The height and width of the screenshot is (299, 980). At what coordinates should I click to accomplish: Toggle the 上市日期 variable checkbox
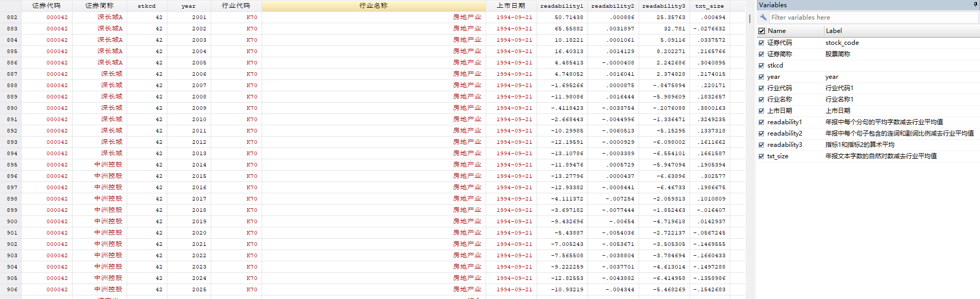click(761, 111)
